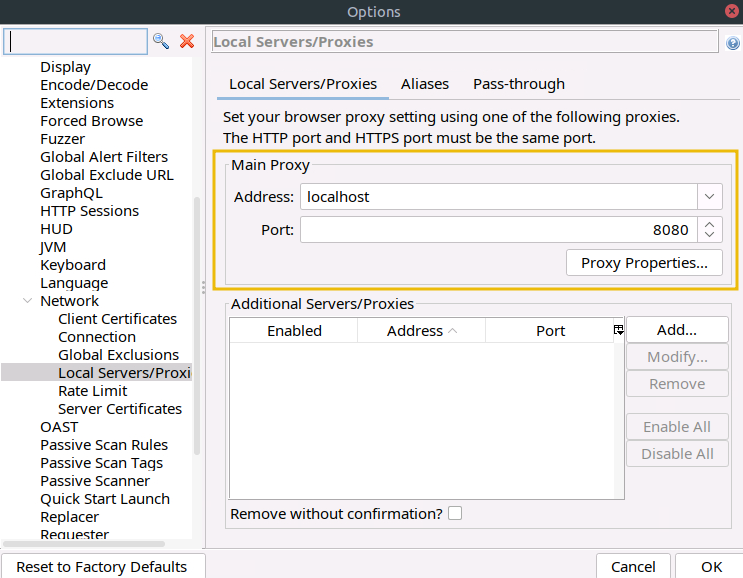This screenshot has width=743, height=578.
Task: Close the Options dialog window
Action: pyautogui.click(x=732, y=11)
